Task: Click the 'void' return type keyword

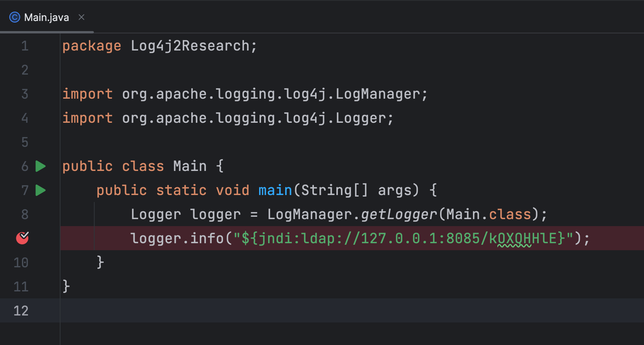Action: 233,190
